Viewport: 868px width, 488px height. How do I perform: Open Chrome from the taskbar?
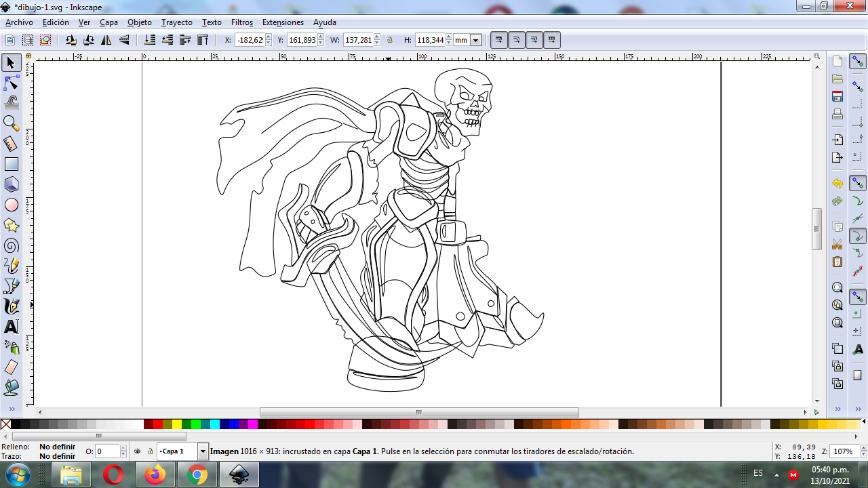pos(197,474)
